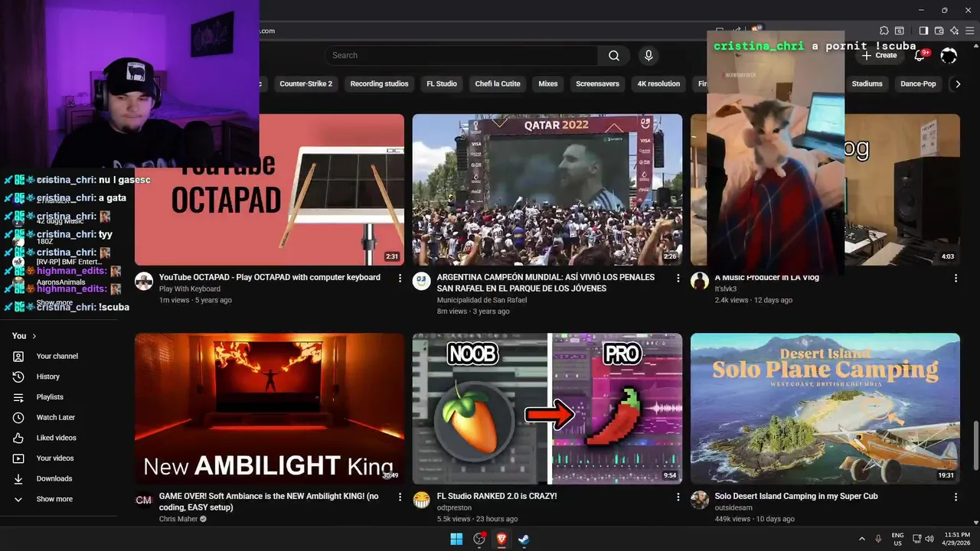Image resolution: width=980 pixels, height=551 pixels.
Task: Open outsidesam channel avatar
Action: [x=700, y=500]
